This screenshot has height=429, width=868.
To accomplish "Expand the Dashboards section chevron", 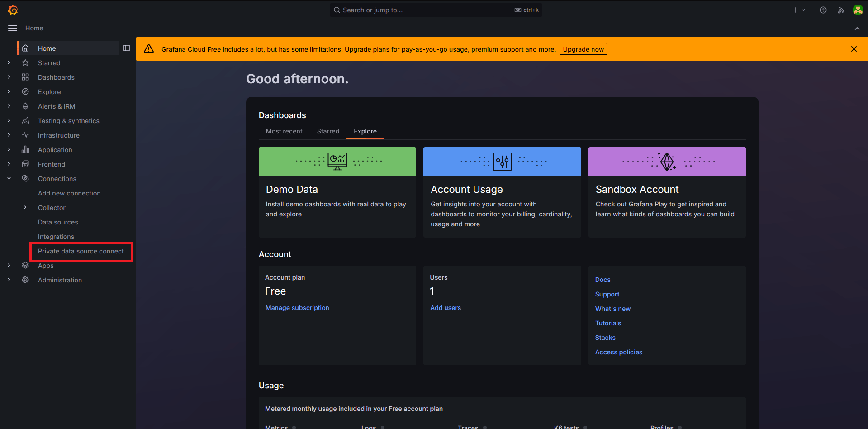I will 9,77.
